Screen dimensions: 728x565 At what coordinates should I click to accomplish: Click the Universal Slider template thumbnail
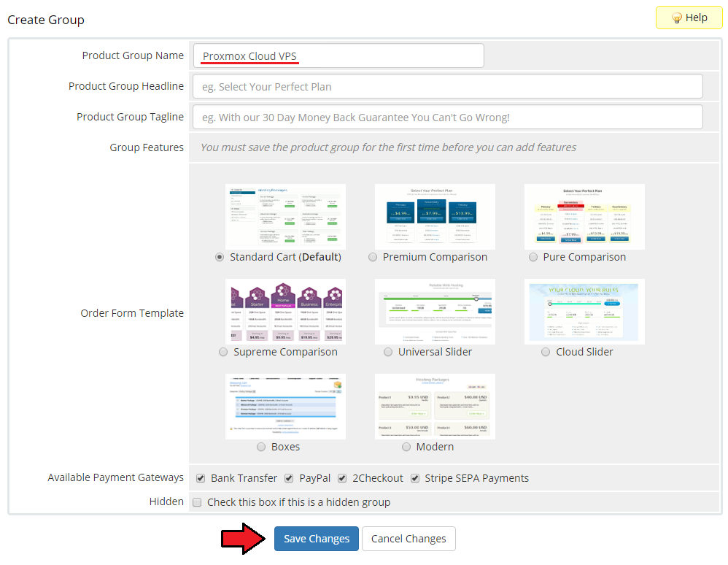435,312
